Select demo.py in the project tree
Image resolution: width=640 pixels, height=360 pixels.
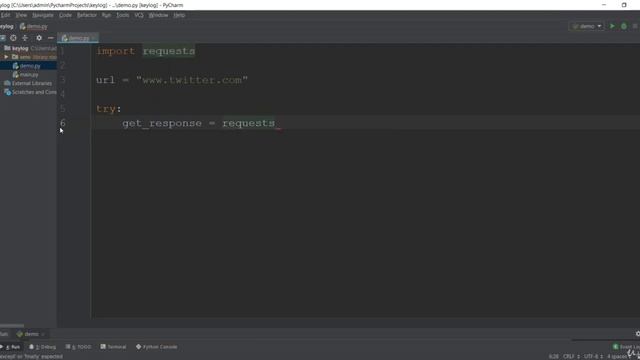pyautogui.click(x=30, y=66)
